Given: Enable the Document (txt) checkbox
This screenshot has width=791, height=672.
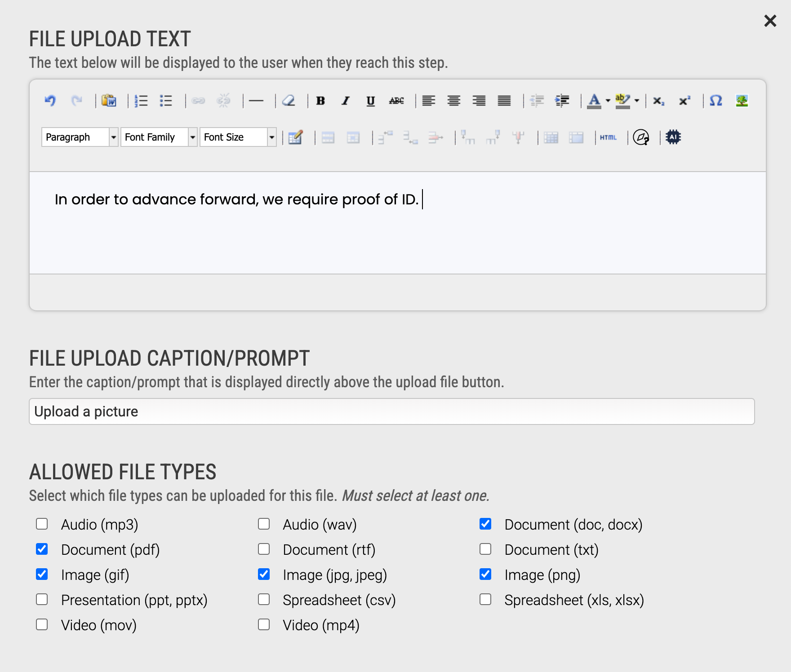Looking at the screenshot, I should coord(485,549).
